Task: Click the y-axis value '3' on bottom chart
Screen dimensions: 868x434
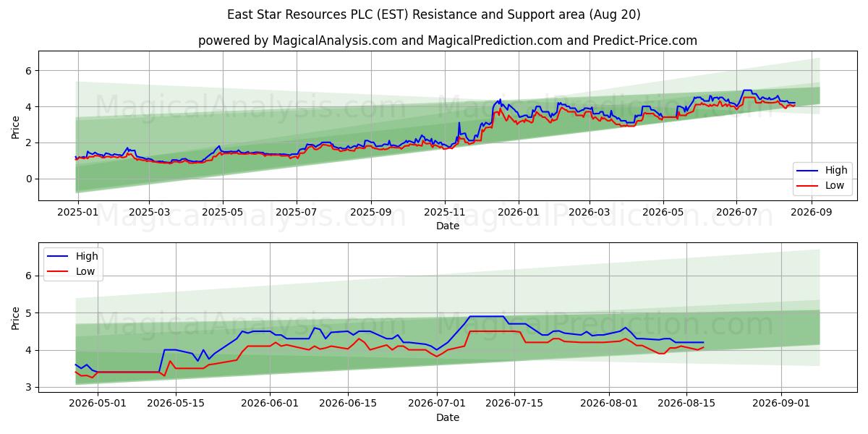Action: point(30,388)
